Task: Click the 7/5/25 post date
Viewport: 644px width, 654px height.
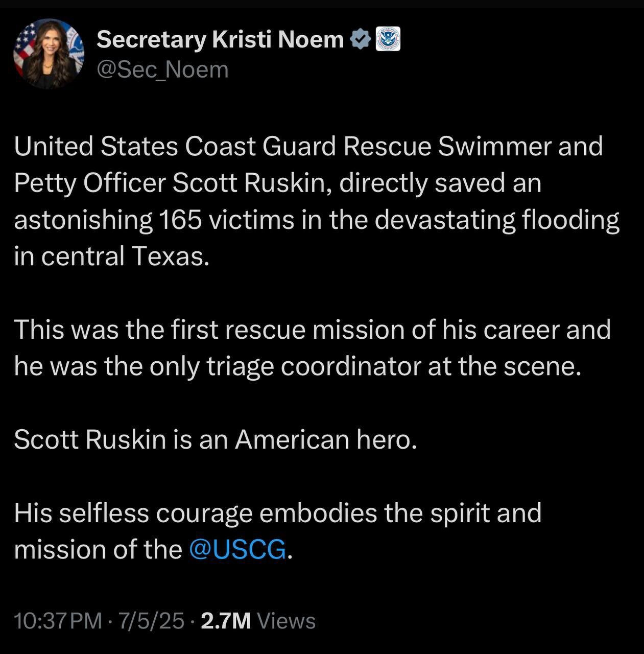Action: [x=151, y=621]
